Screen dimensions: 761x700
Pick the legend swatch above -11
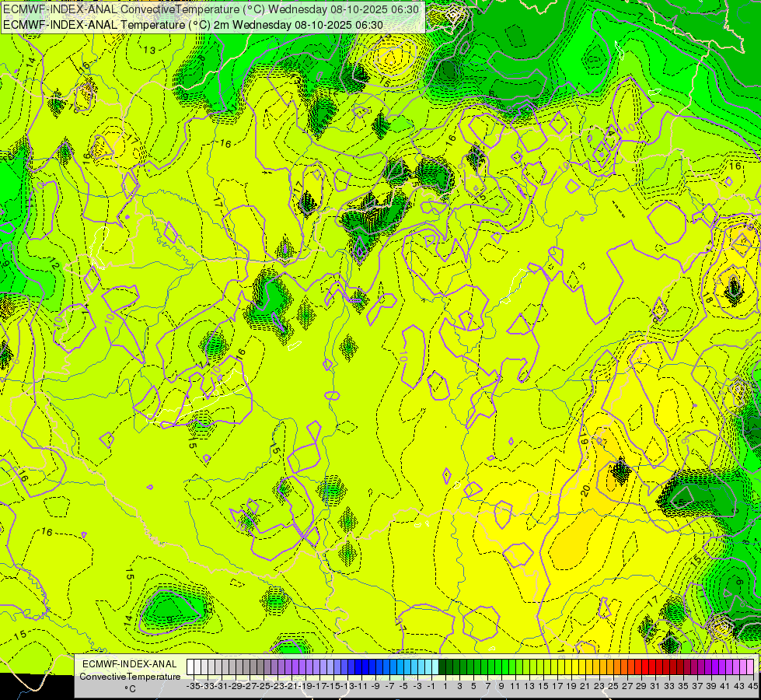[358, 667]
